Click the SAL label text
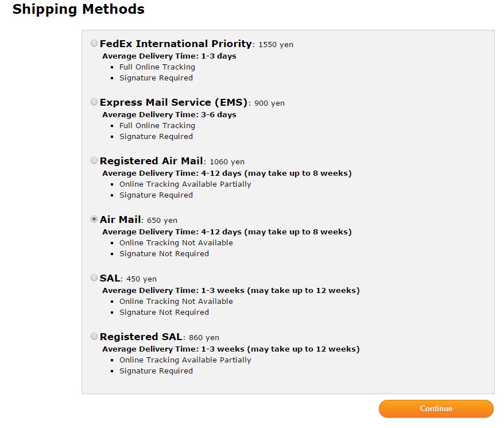The height and width of the screenshot is (428, 504). pos(110,278)
